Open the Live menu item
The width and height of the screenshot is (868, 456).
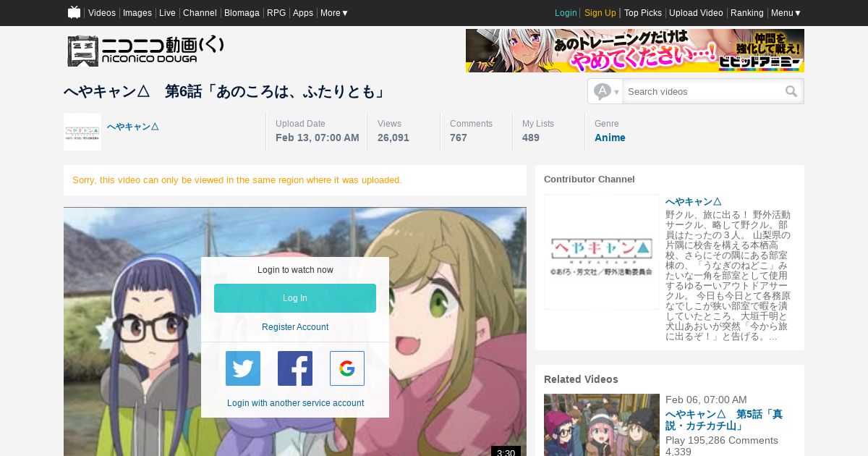pos(167,13)
